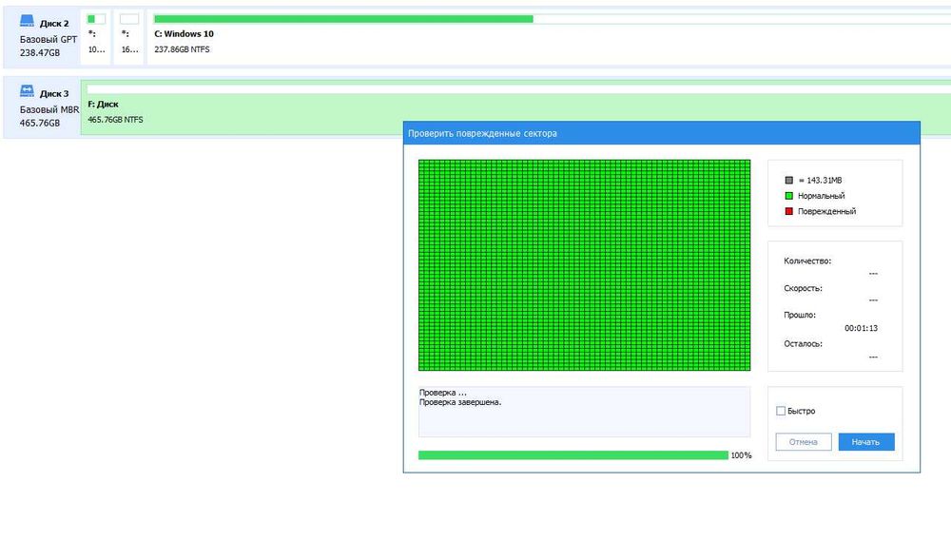
Task: Click the Диск 3 drive icon
Action: pos(27,91)
